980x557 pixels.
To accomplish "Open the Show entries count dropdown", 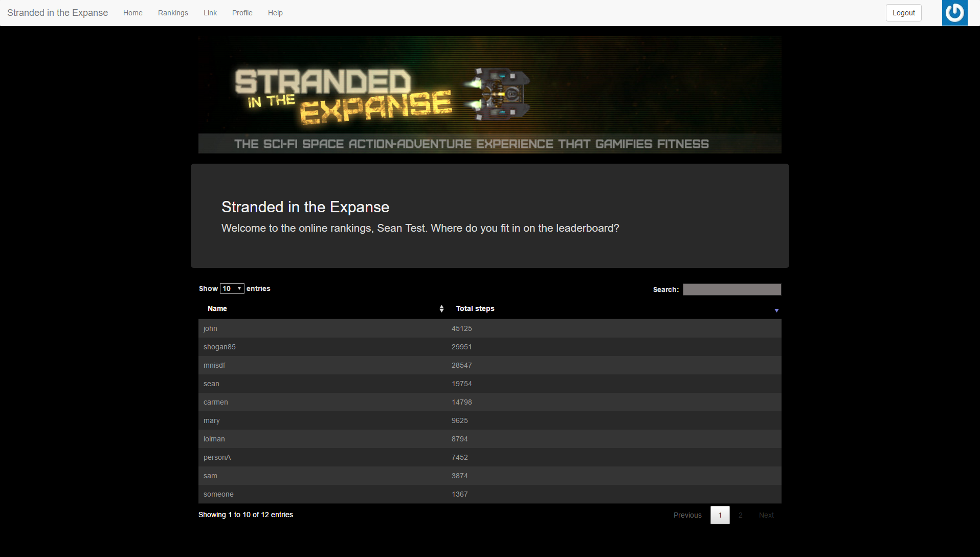I will 232,288.
